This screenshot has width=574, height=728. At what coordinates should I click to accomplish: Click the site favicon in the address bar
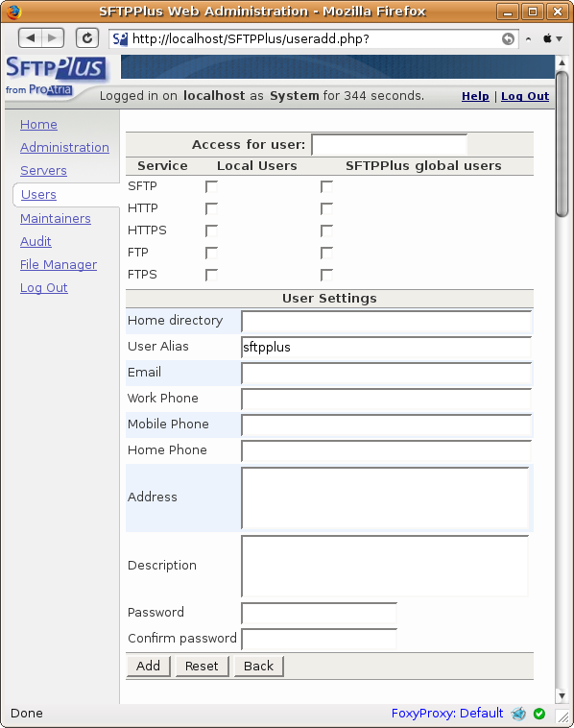[x=120, y=39]
